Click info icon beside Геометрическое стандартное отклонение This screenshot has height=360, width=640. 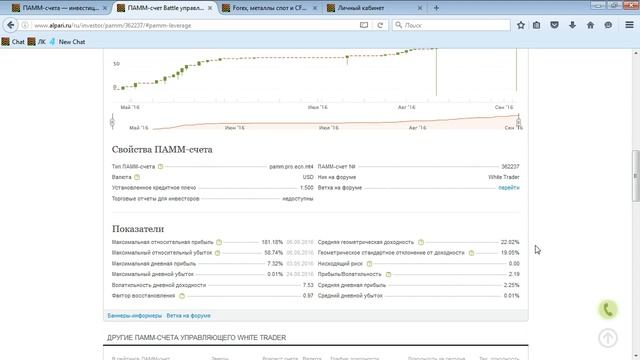pyautogui.click(x=471, y=253)
